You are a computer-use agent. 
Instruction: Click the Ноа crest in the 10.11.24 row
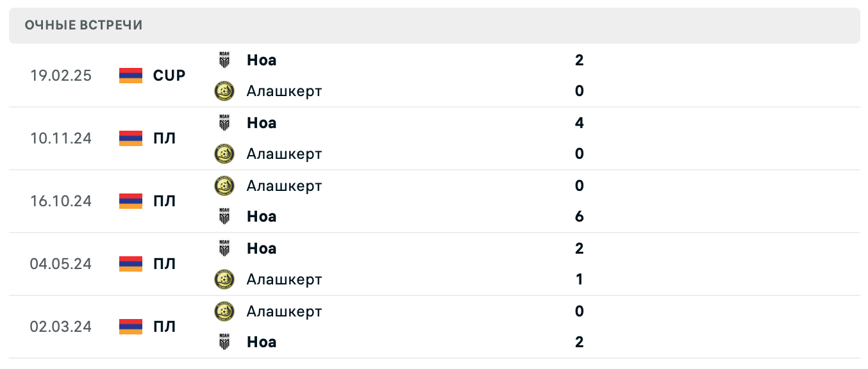coord(224,123)
